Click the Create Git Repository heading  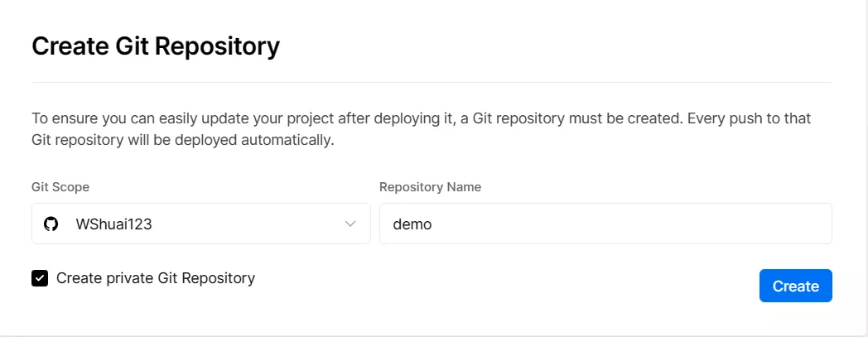(156, 46)
